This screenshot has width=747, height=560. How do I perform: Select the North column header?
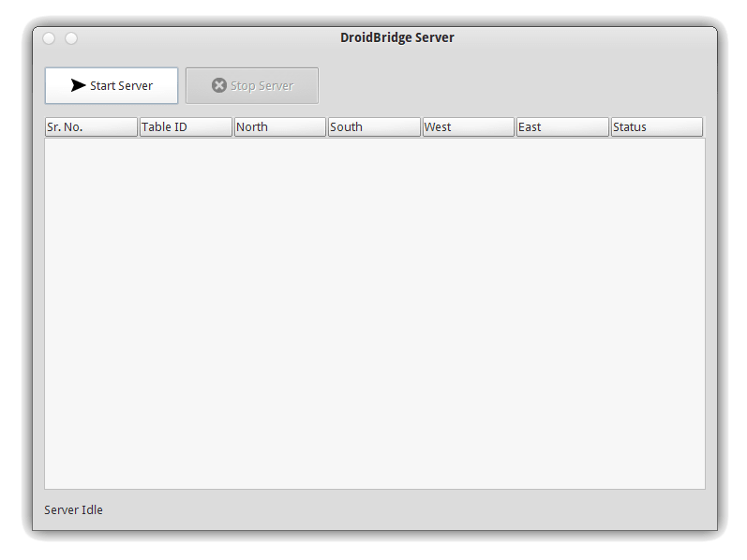point(280,127)
